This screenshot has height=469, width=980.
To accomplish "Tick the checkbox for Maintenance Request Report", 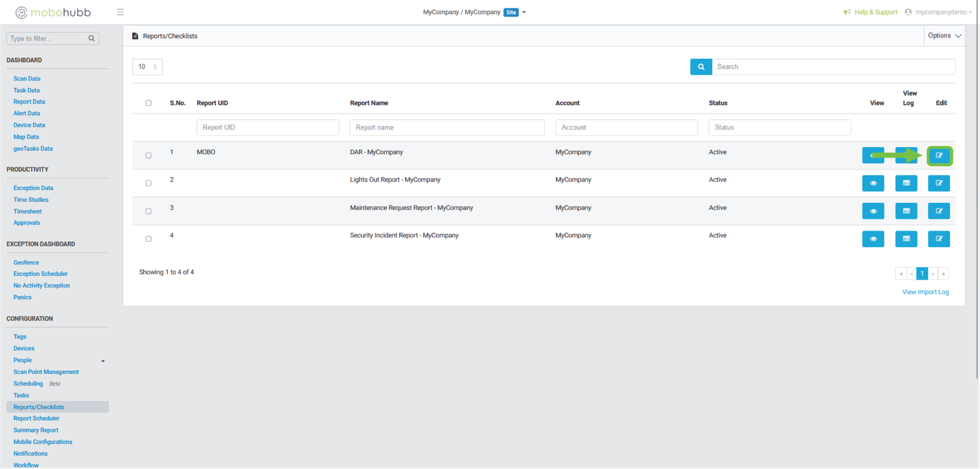I will 148,212.
